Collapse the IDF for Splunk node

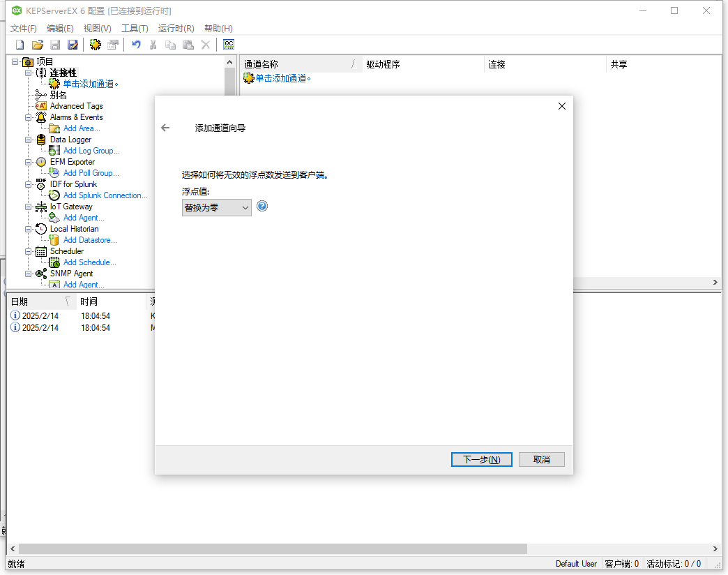[x=29, y=184]
